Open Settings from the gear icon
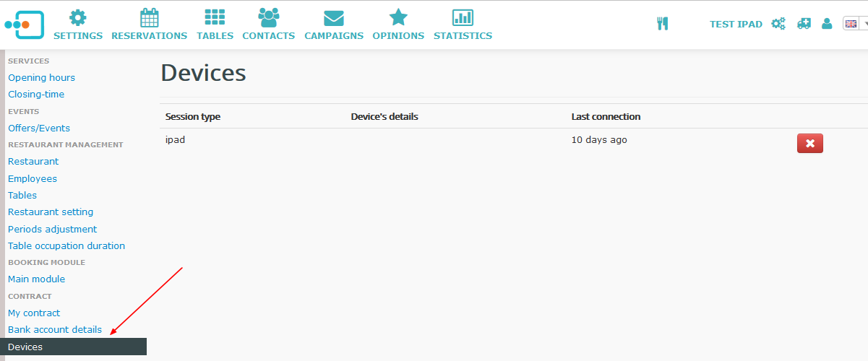The image size is (868, 361). [x=78, y=18]
